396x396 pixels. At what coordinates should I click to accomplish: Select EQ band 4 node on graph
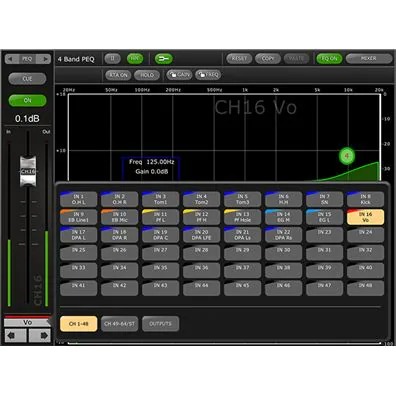347,156
